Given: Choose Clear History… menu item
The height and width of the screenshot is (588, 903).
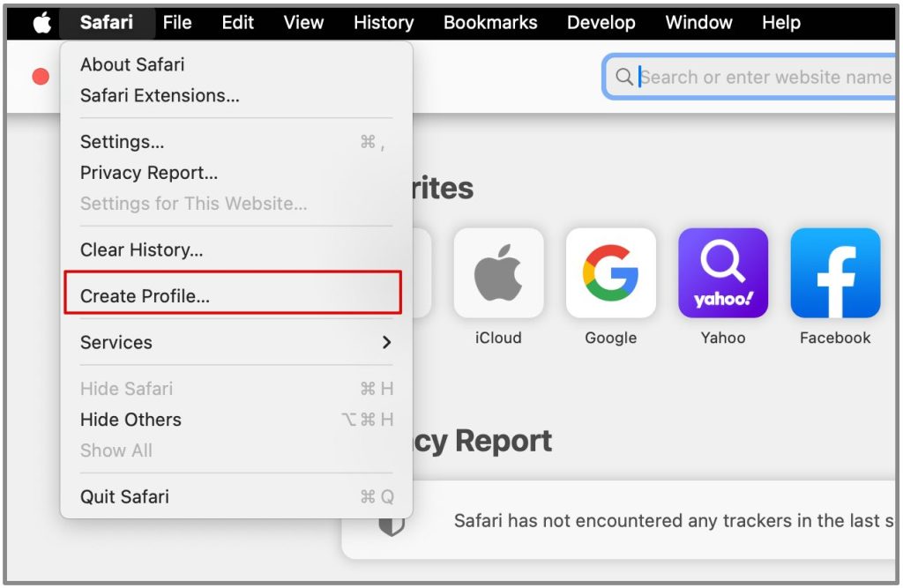Looking at the screenshot, I should [141, 249].
